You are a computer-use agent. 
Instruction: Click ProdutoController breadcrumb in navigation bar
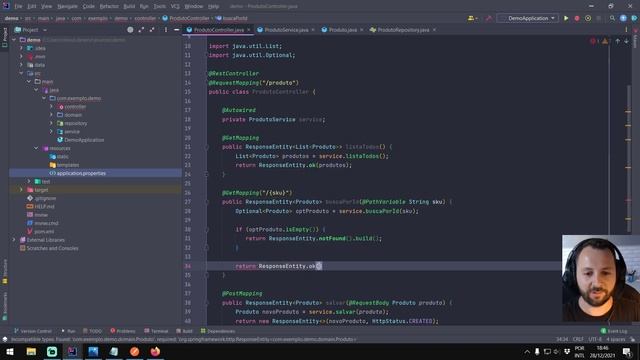(x=186, y=18)
